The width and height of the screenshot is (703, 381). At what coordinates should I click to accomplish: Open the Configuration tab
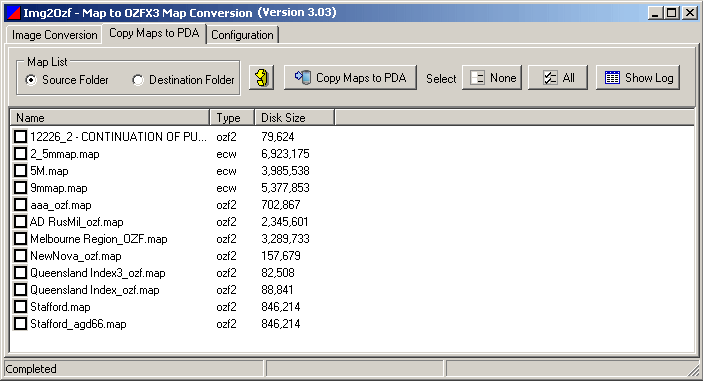tap(242, 35)
